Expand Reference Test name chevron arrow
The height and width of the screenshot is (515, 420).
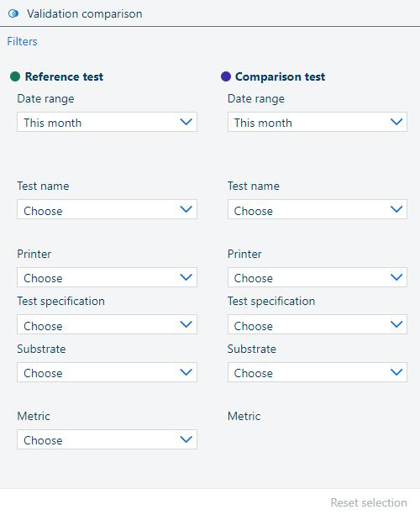(186, 209)
